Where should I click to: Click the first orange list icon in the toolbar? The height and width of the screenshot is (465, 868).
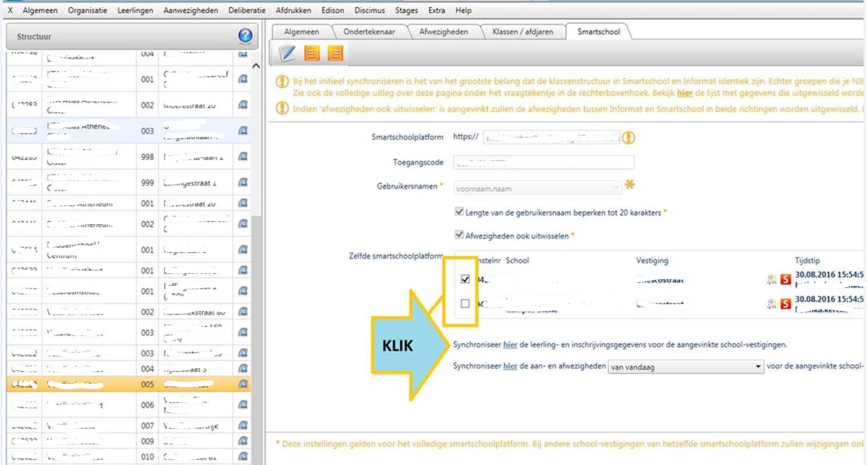tap(312, 53)
